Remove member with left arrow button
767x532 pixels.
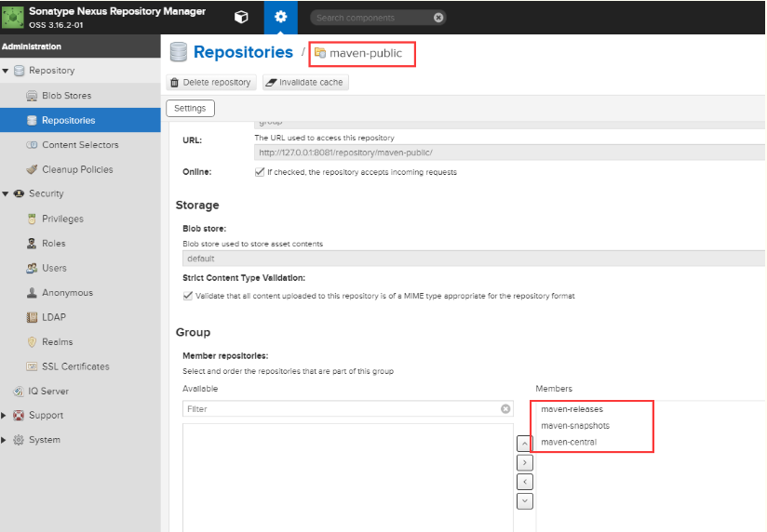[524, 482]
